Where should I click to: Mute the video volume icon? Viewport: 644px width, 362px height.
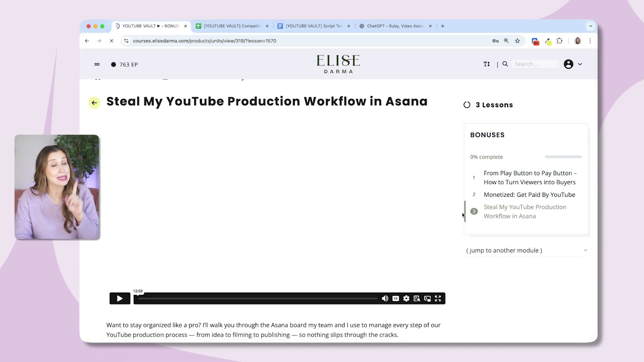point(385,298)
